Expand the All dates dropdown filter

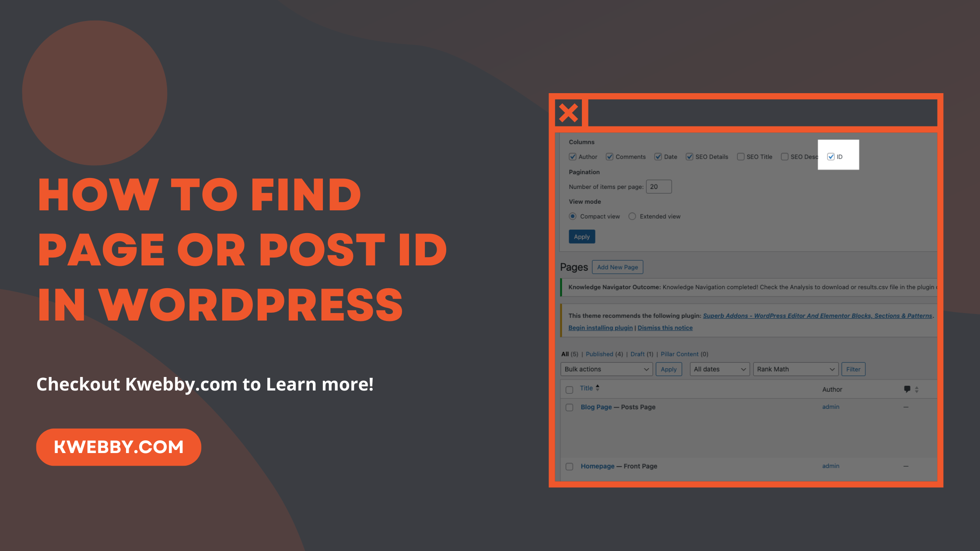(719, 369)
